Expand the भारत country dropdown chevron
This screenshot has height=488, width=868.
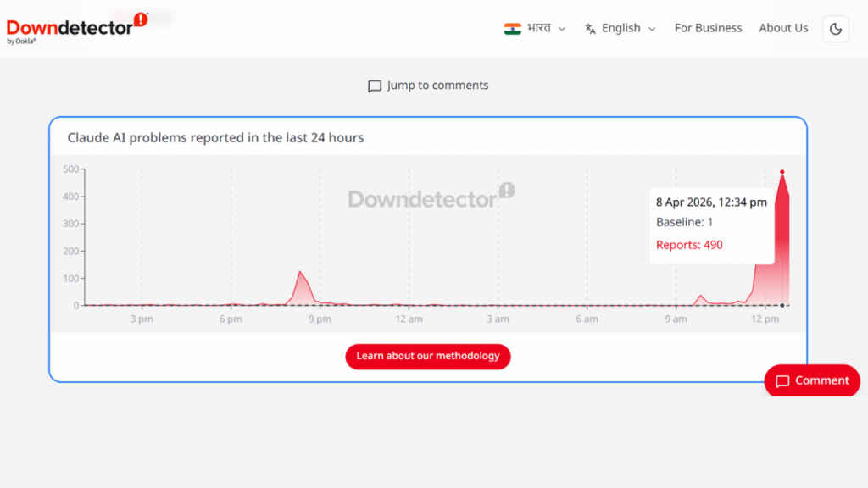pos(562,29)
